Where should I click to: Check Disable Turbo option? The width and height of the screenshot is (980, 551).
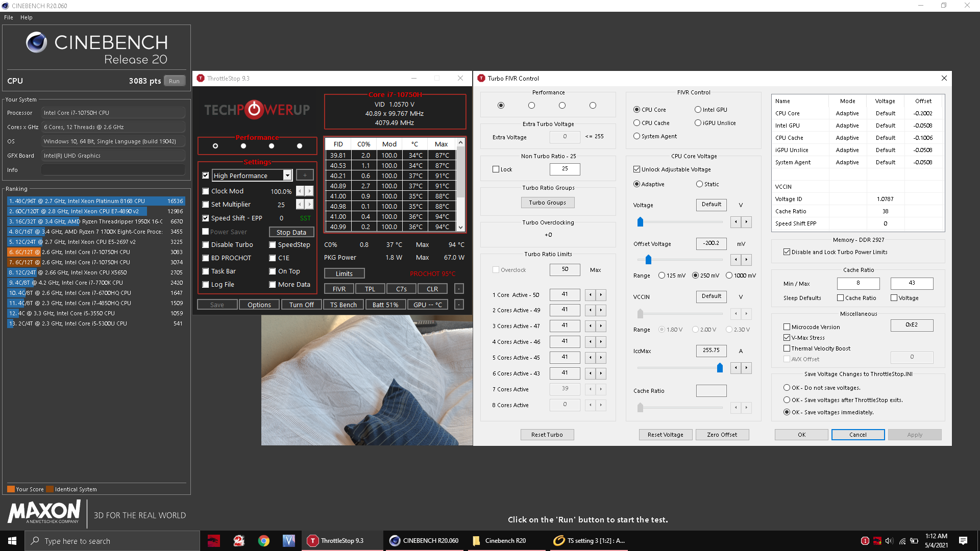pyautogui.click(x=206, y=245)
